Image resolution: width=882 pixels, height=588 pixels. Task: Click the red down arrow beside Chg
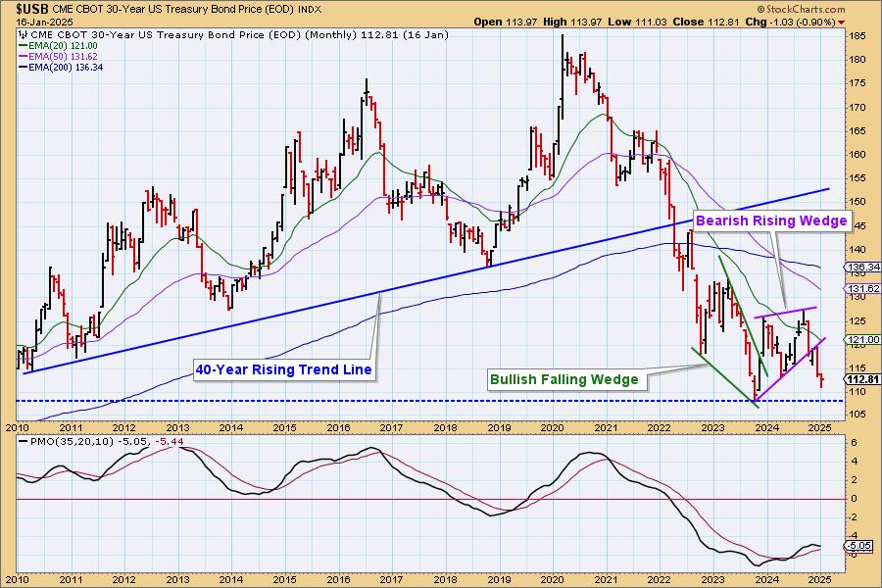click(870, 21)
